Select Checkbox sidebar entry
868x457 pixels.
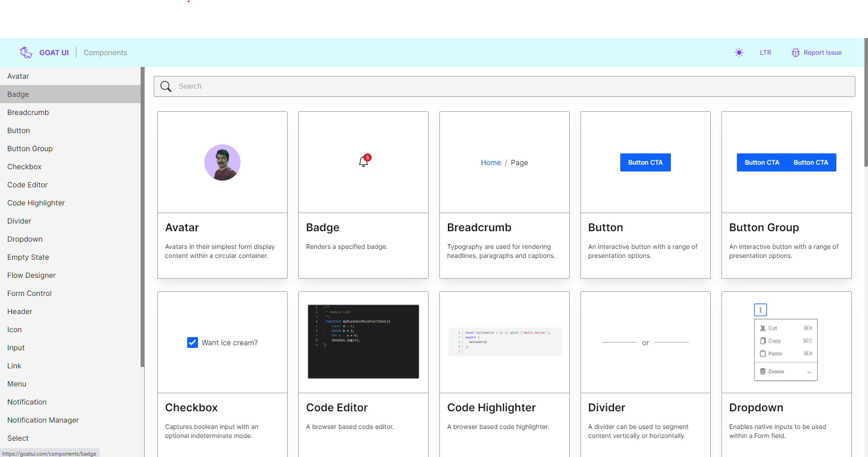point(70,167)
